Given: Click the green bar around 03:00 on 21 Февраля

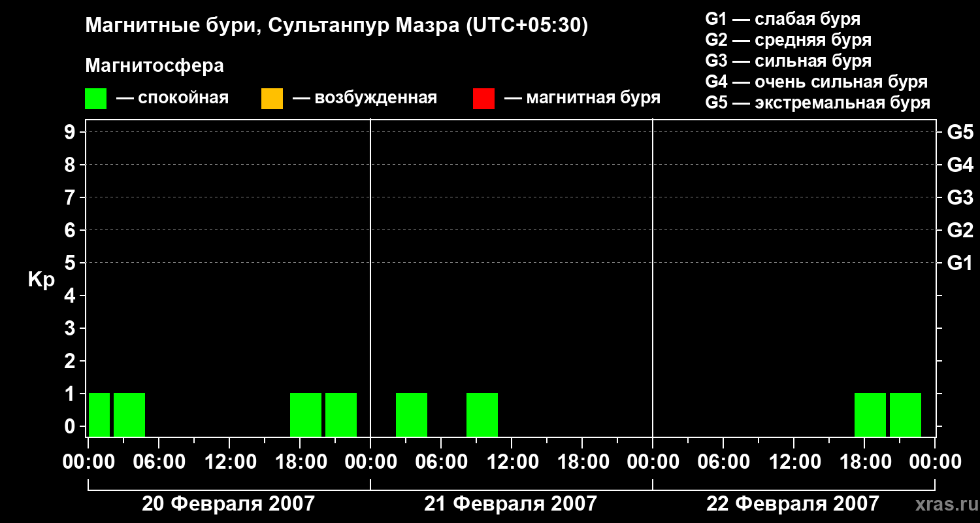Looking at the screenshot, I should (412, 414).
